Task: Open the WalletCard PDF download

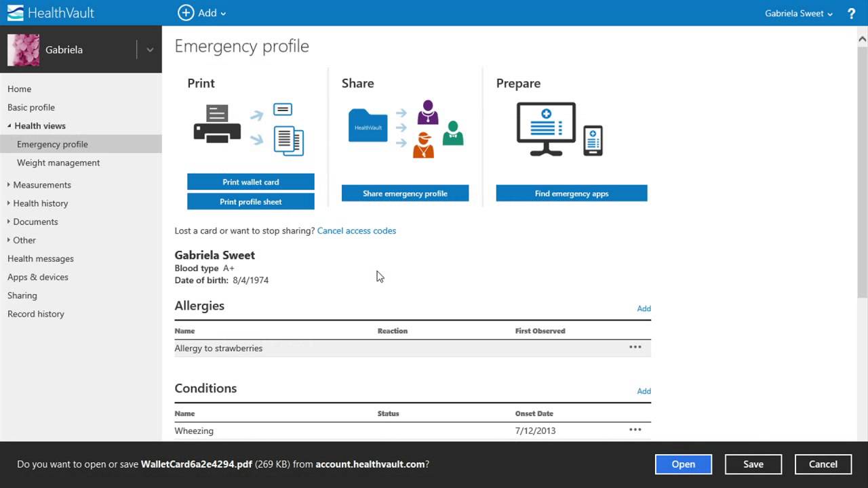Action: (x=684, y=464)
